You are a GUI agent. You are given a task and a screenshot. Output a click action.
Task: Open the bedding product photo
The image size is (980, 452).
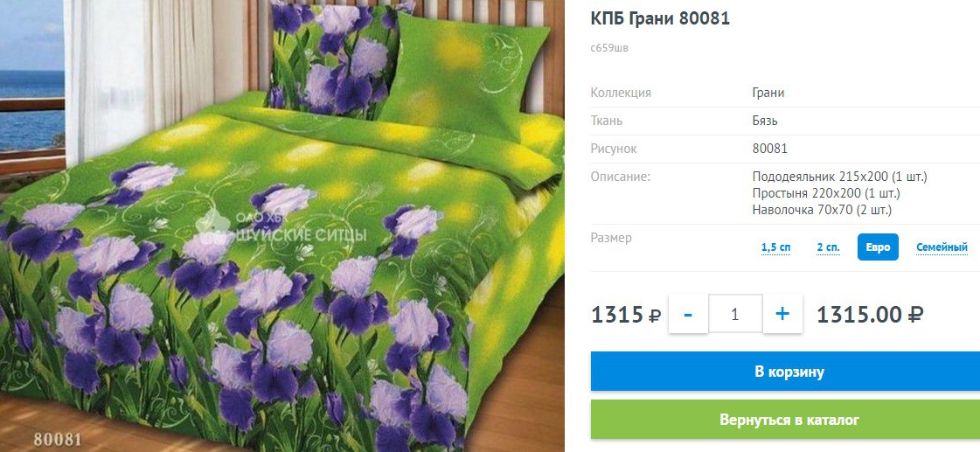pyautogui.click(x=281, y=226)
